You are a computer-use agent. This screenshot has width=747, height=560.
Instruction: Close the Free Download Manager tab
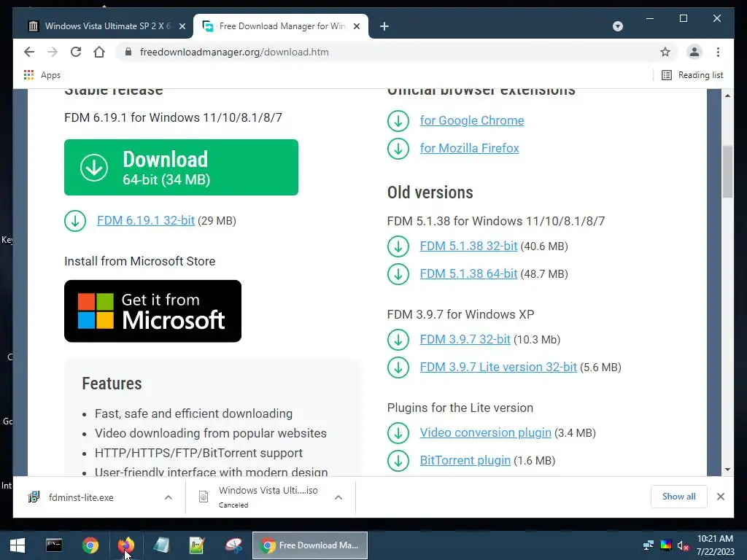(x=356, y=26)
